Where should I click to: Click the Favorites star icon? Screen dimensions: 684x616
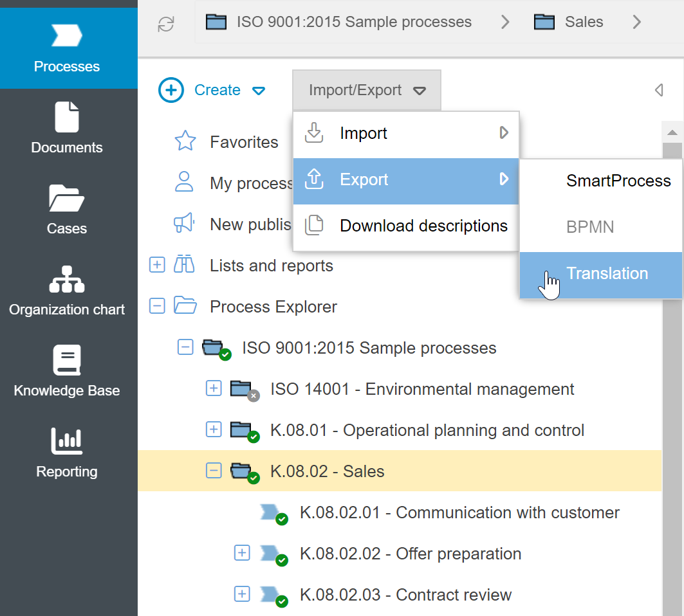tap(185, 141)
